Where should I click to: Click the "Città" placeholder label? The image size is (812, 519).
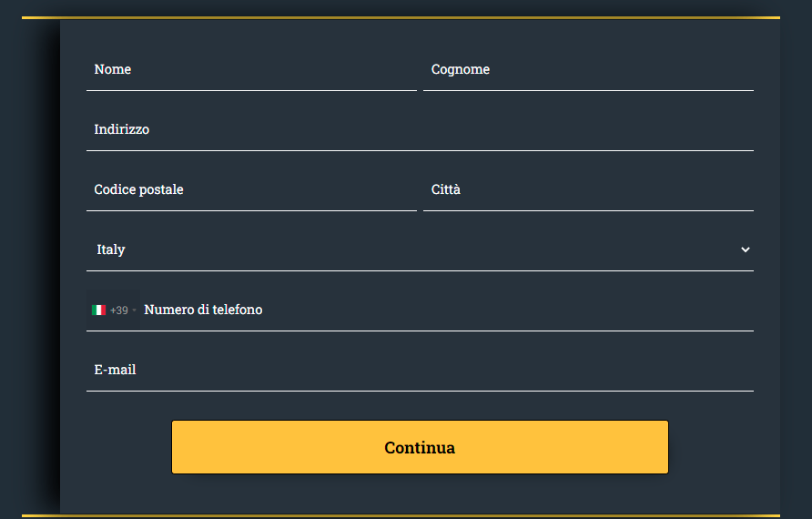(x=446, y=189)
